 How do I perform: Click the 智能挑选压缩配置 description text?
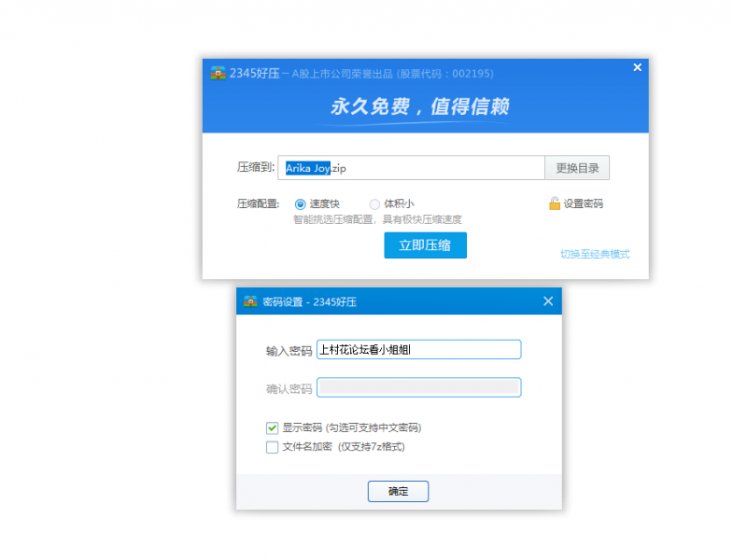click(377, 219)
